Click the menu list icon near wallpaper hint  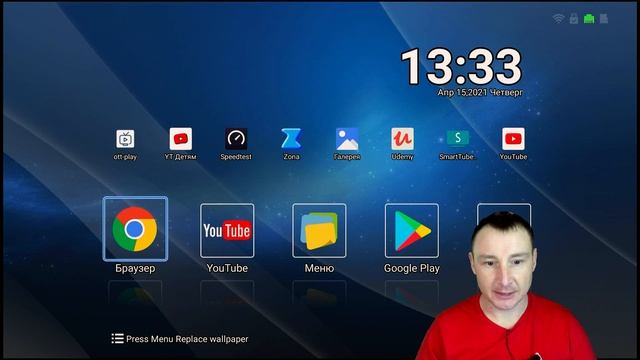pyautogui.click(x=118, y=338)
